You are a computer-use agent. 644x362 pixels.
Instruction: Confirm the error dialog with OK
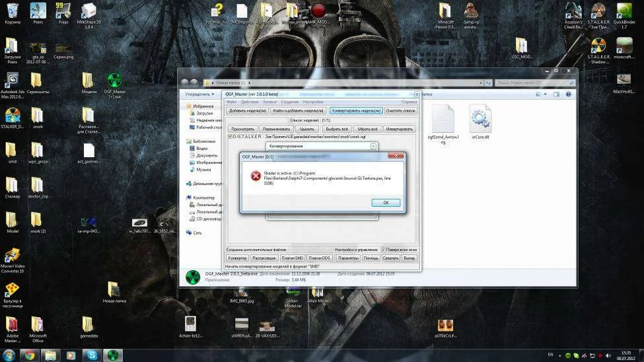tap(386, 203)
